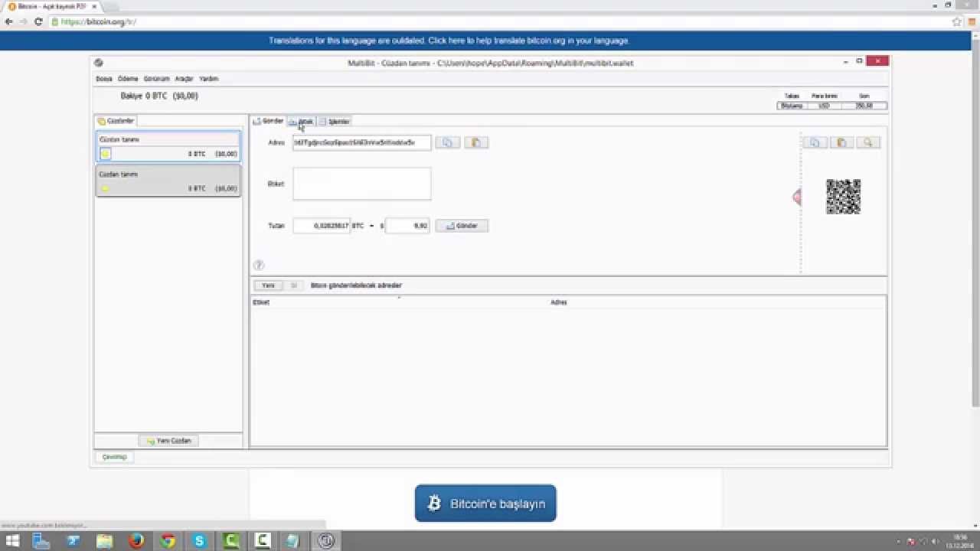Open the Dosya menu
Screen dimensions: 980x551
(x=103, y=79)
